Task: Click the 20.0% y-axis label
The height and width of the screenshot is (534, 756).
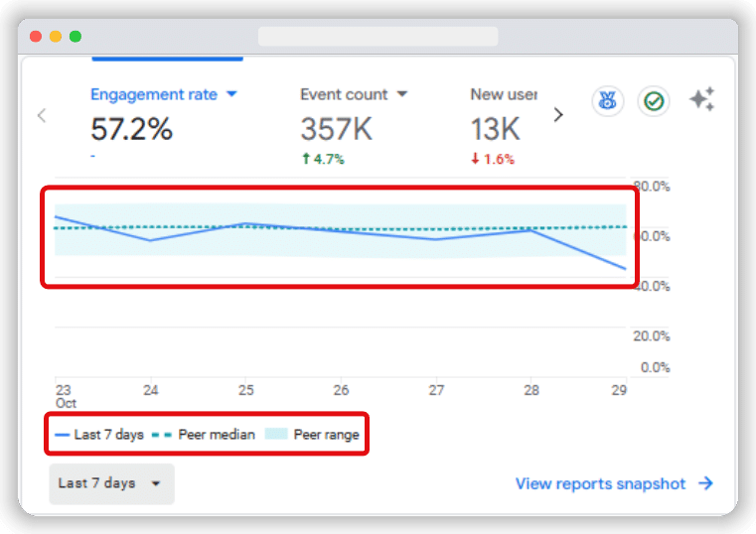Action: (651, 335)
